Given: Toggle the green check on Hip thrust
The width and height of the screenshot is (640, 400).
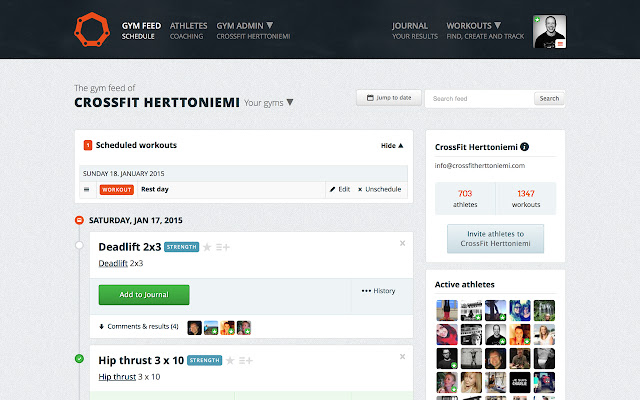Looking at the screenshot, I should pos(80,358).
